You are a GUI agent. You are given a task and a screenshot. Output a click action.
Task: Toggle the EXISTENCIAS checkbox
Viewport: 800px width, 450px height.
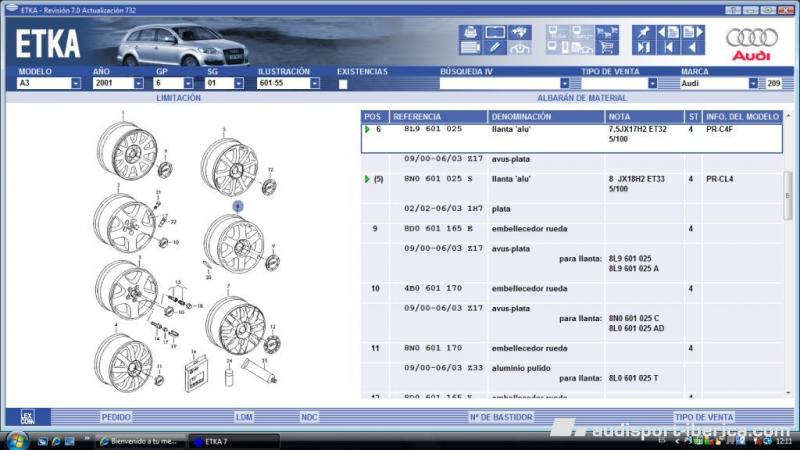343,84
